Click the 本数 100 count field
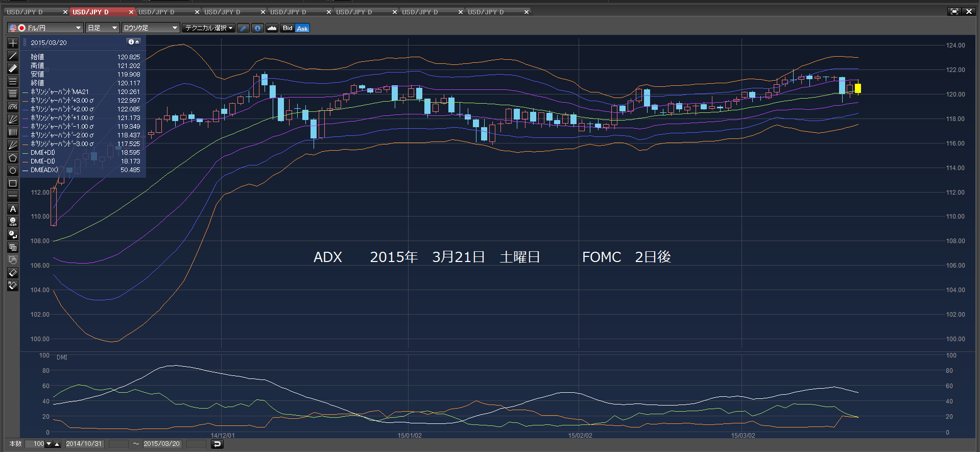This screenshot has height=452, width=980. 35,444
